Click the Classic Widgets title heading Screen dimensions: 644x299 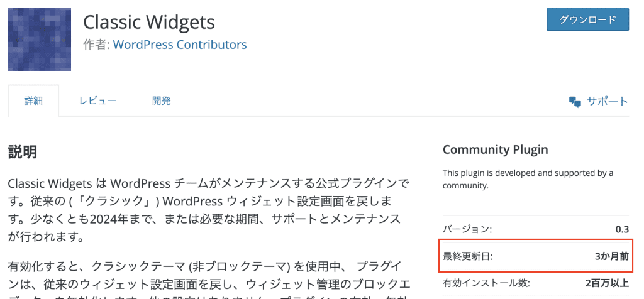tap(149, 22)
